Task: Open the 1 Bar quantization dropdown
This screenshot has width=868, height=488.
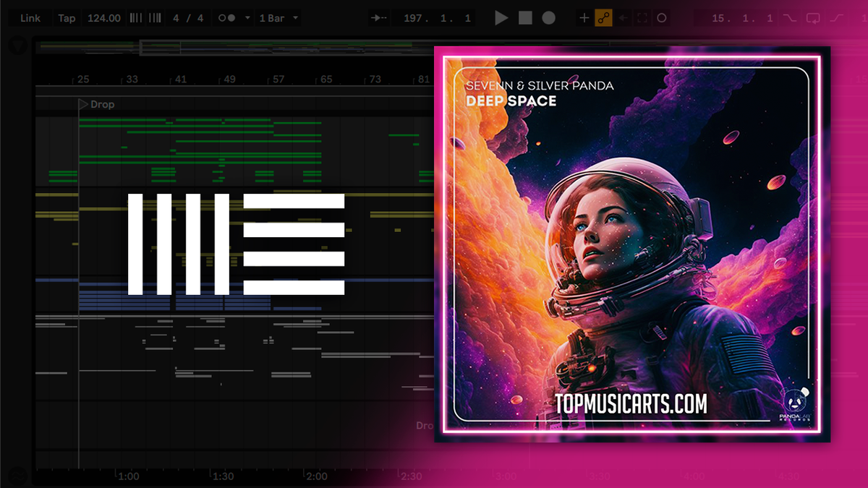Action: tap(278, 18)
